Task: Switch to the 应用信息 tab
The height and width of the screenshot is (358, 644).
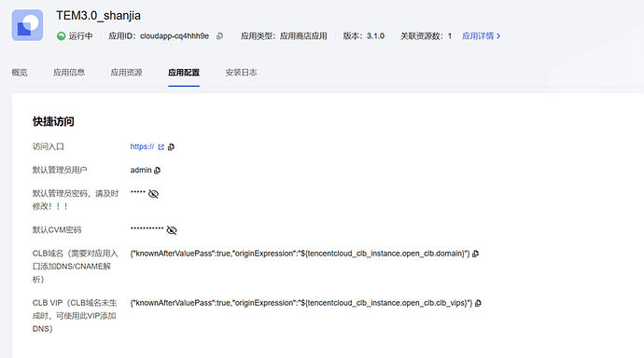Action: 69,73
